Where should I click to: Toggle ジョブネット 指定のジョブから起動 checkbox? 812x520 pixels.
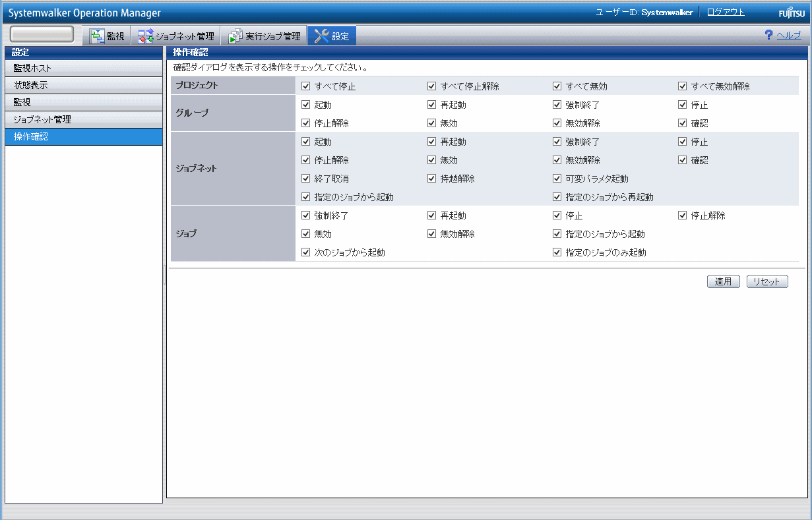pos(306,196)
